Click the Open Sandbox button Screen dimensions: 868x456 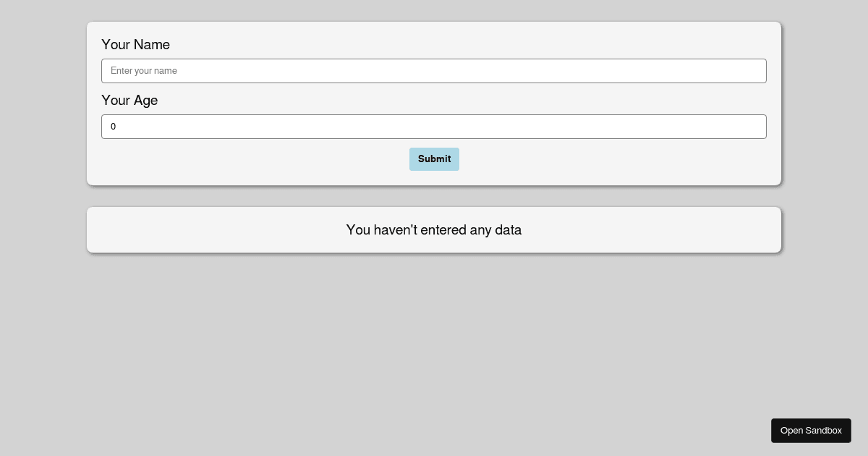pos(811,430)
